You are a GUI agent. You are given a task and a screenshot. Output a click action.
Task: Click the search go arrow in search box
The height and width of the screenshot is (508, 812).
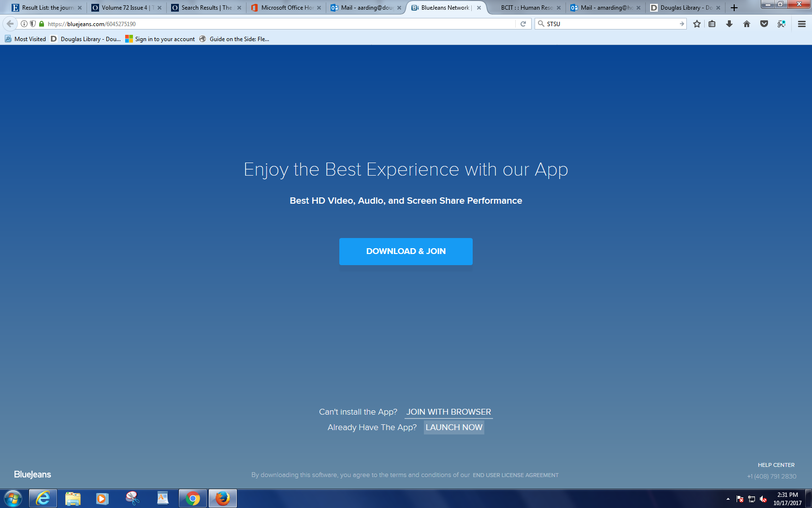pos(681,24)
